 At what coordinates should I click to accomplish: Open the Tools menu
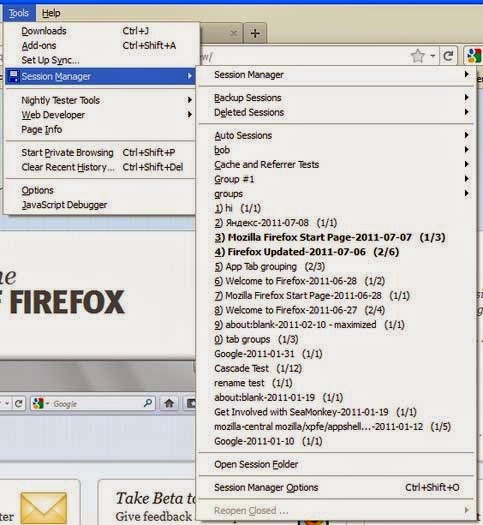(x=19, y=13)
